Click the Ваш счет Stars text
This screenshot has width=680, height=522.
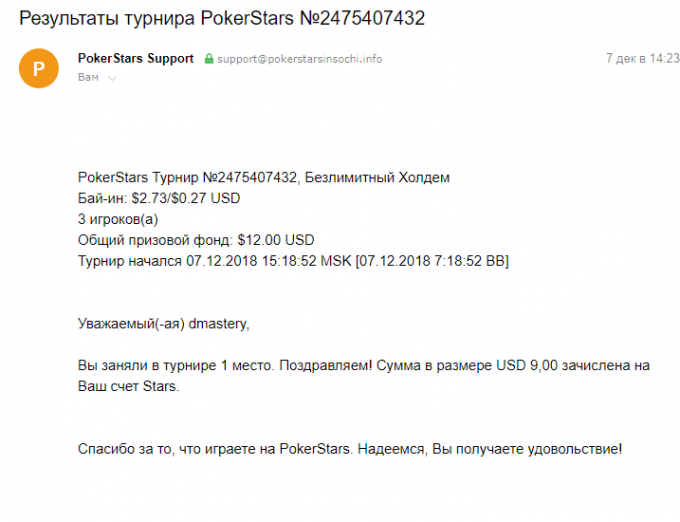pos(128,386)
